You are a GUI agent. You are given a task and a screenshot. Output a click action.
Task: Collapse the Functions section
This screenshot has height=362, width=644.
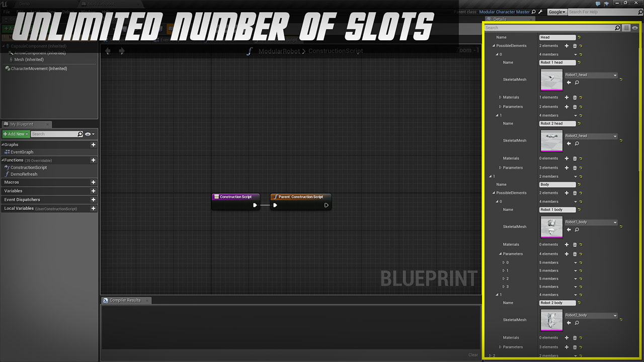(x=3, y=160)
